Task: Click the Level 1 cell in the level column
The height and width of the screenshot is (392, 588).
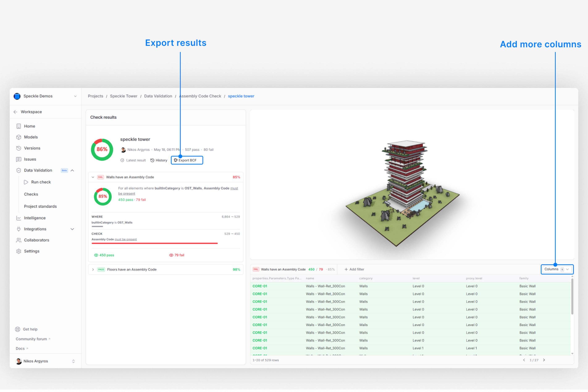Action: coord(418,348)
